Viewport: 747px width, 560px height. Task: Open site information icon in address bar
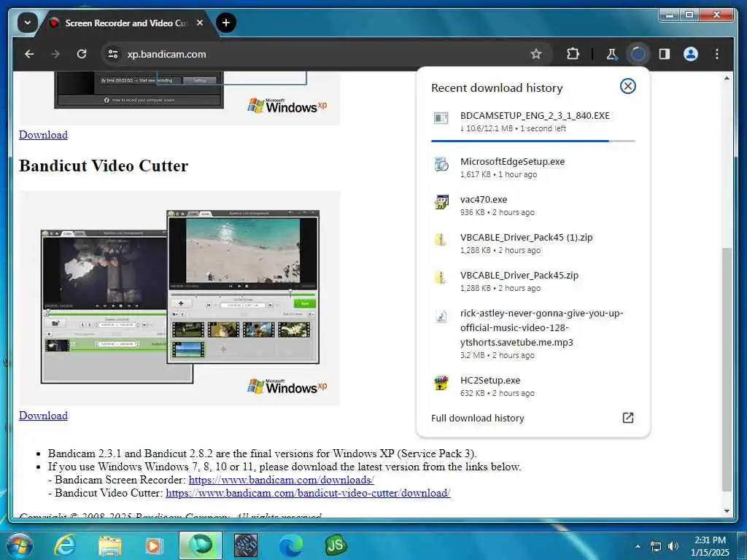[113, 54]
